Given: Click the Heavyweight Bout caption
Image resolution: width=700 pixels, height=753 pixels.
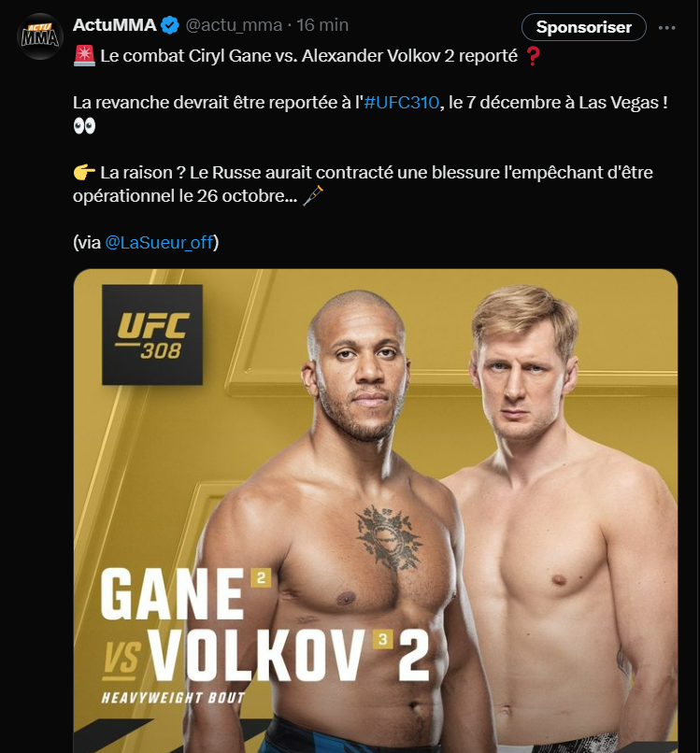Looking at the screenshot, I should tap(173, 698).
